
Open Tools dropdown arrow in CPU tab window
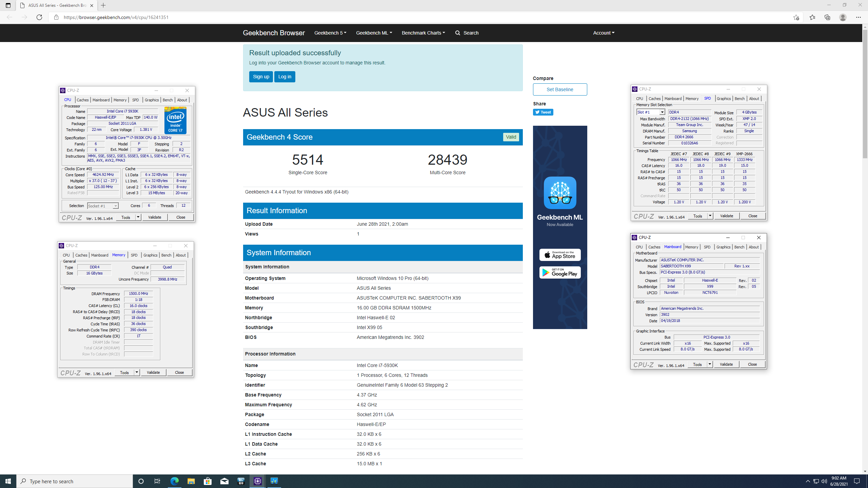pyautogui.click(x=138, y=217)
